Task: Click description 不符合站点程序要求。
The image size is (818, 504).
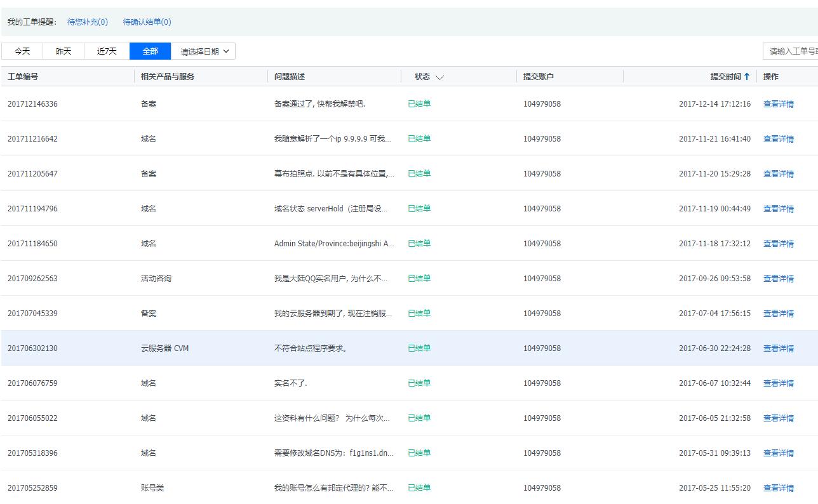Action: pos(311,348)
